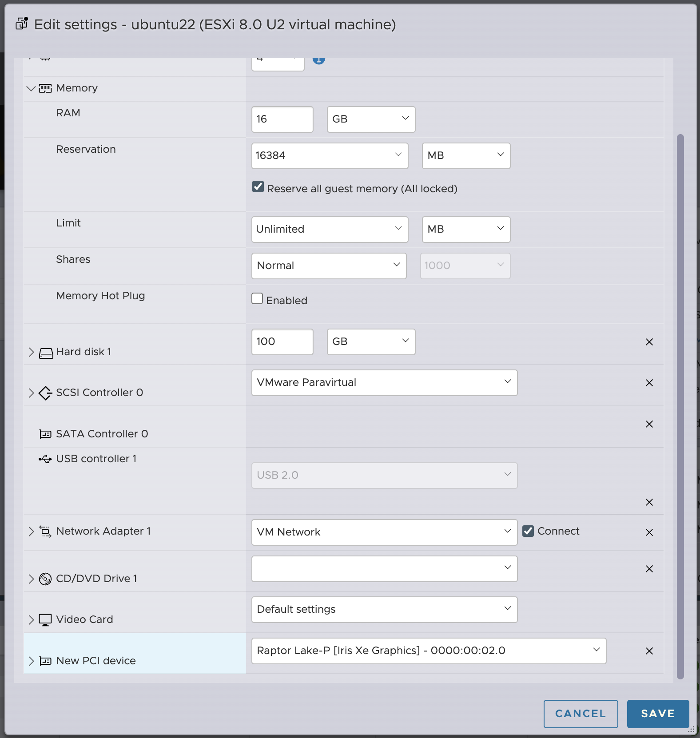This screenshot has height=738, width=700.
Task: Open the RAM unit GB dropdown
Action: (371, 119)
